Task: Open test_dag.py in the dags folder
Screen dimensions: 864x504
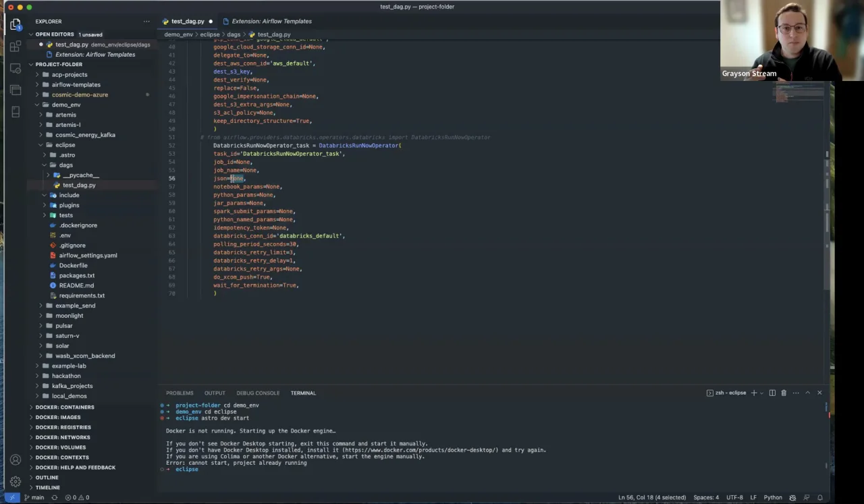Action: coord(79,185)
